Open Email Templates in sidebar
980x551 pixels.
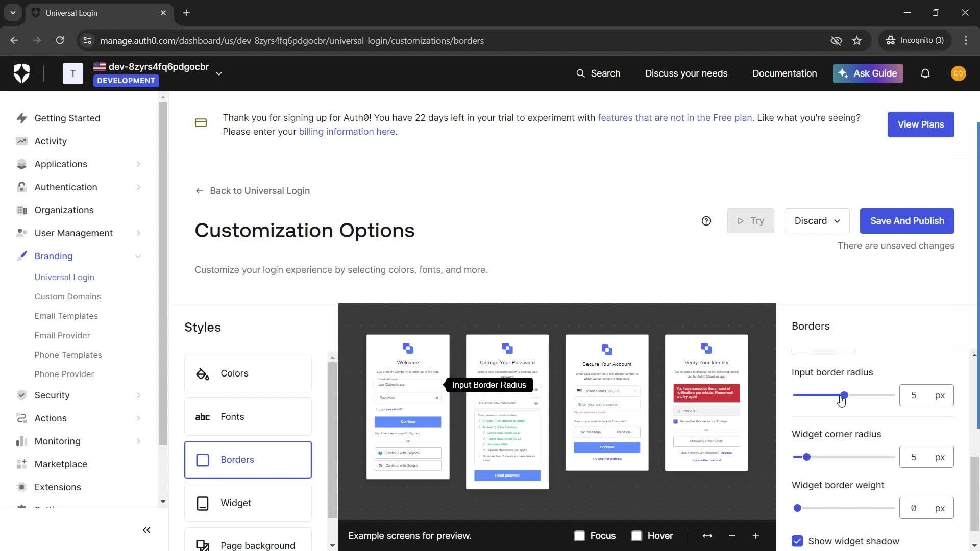(x=66, y=316)
